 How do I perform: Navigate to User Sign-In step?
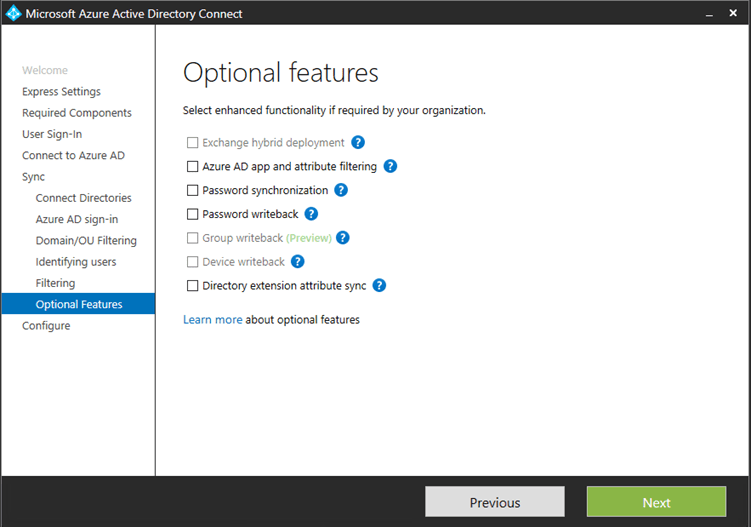click(x=52, y=134)
